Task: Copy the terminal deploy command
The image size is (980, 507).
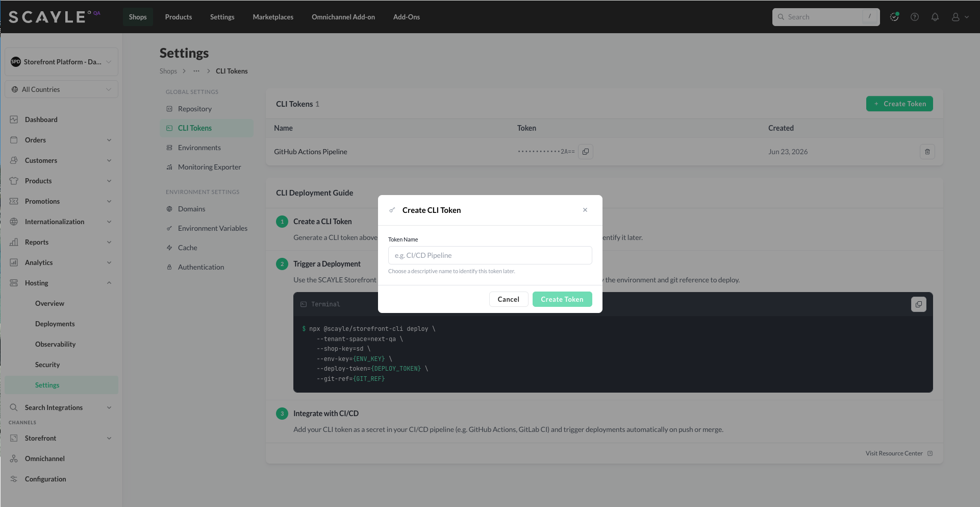Action: coord(919,304)
